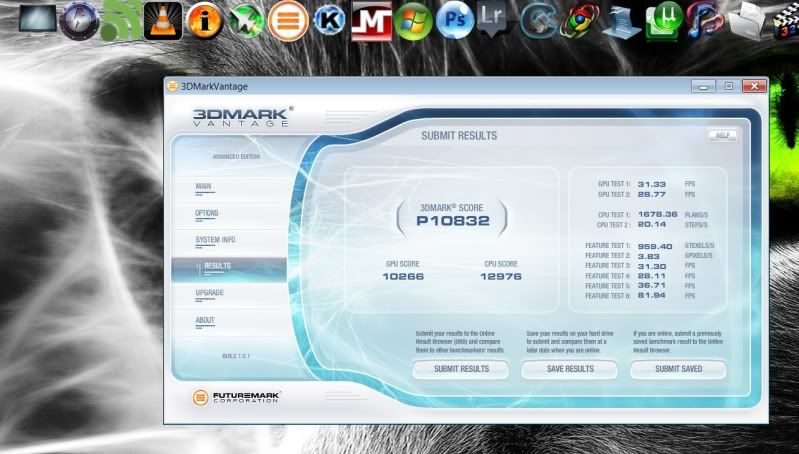The height and width of the screenshot is (454, 799).
Task: Open the green RSS feed dock icon
Action: click(x=121, y=20)
